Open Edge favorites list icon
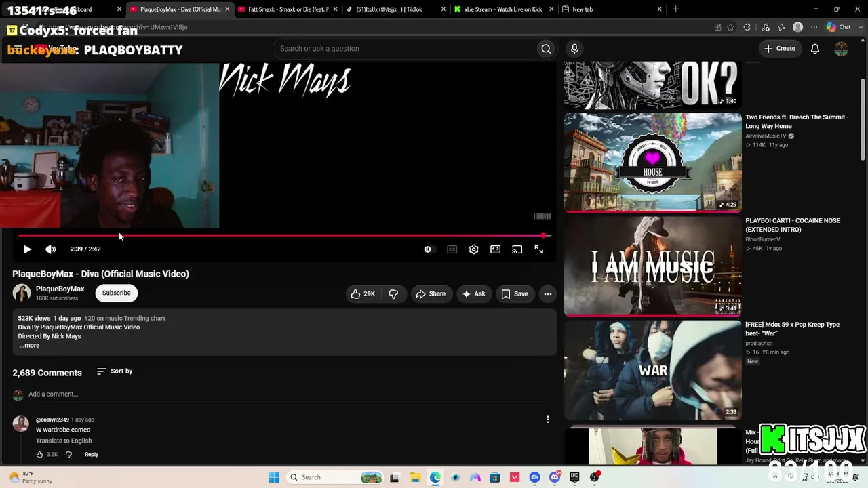This screenshot has width=868, height=488. pyautogui.click(x=782, y=27)
